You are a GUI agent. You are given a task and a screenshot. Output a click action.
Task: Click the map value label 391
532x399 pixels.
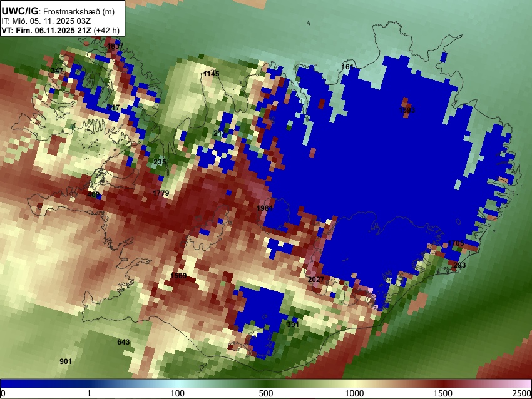coord(293,325)
